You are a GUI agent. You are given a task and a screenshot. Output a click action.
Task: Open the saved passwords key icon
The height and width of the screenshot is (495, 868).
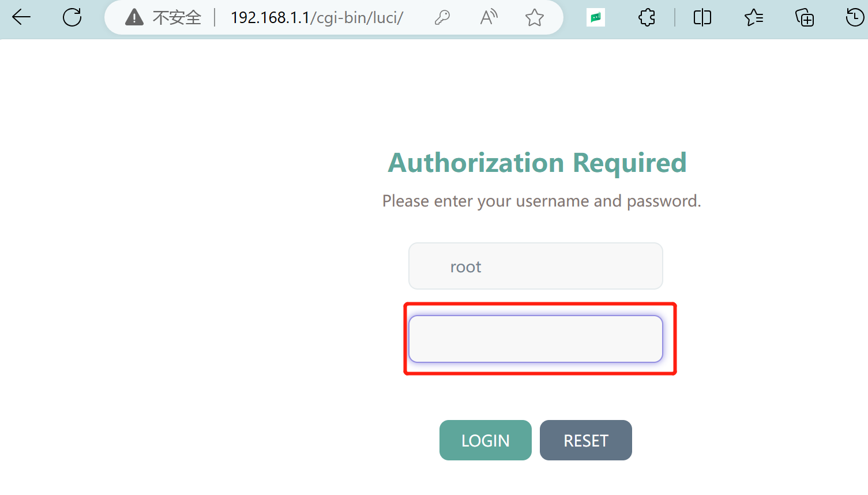click(x=442, y=18)
